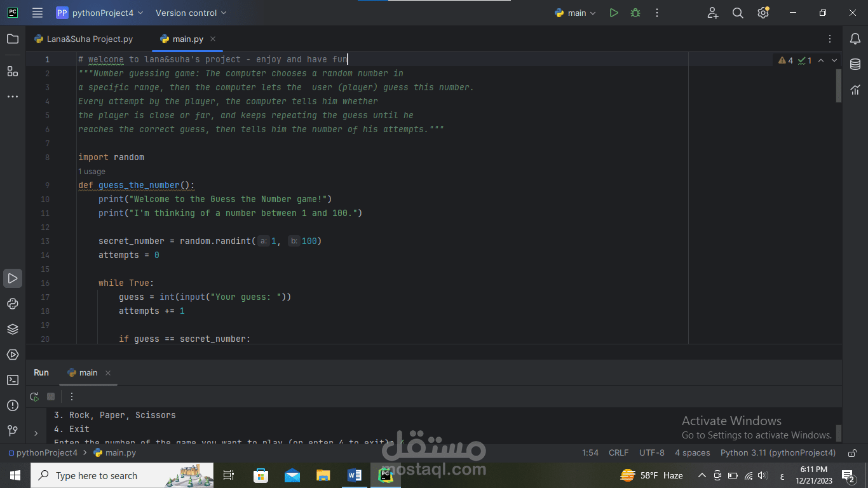868x488 pixels.
Task: Open editor tabs options menu
Action: click(x=830, y=39)
